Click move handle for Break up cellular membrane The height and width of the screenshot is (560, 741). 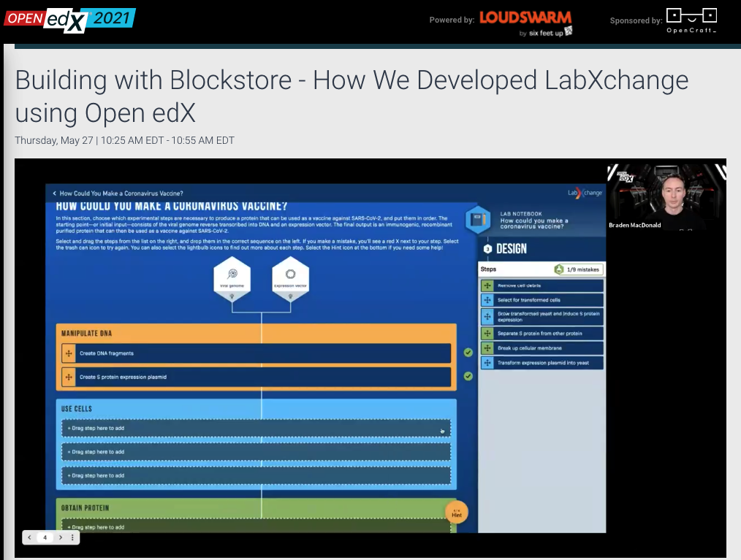(x=487, y=348)
